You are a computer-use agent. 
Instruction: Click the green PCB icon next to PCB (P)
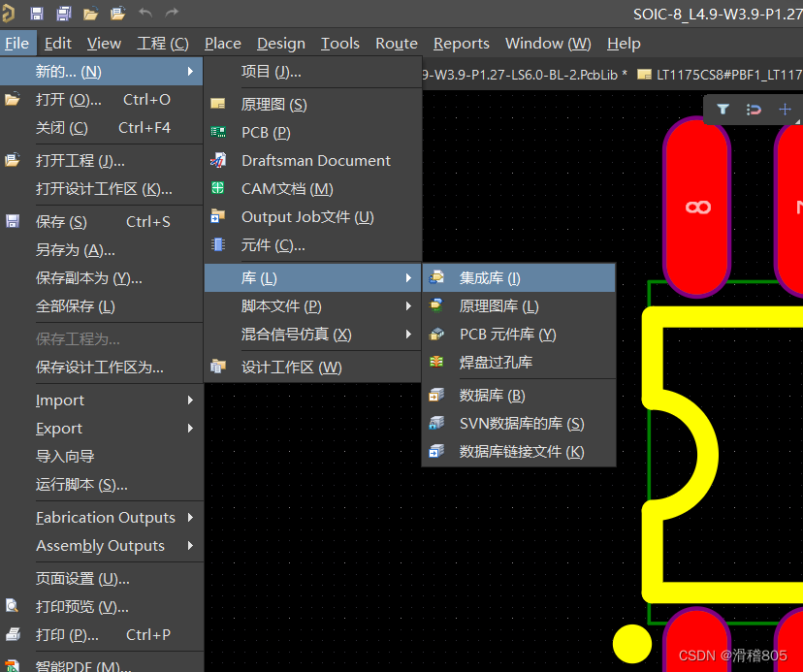[x=218, y=132]
